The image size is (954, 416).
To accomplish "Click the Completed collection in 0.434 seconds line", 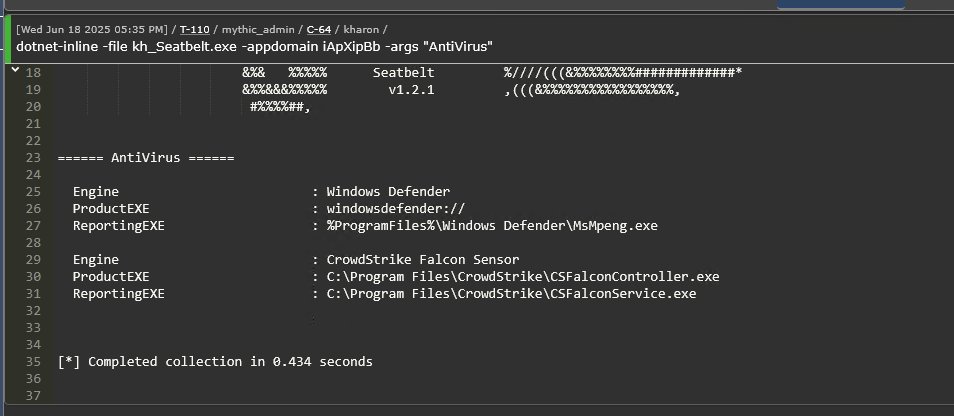I will (215, 361).
